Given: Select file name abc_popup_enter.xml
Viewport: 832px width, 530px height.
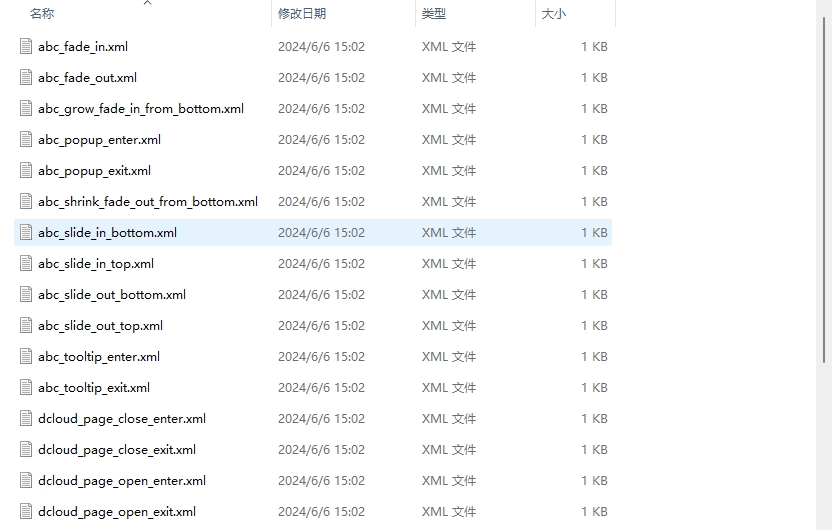Looking at the screenshot, I should point(99,140).
